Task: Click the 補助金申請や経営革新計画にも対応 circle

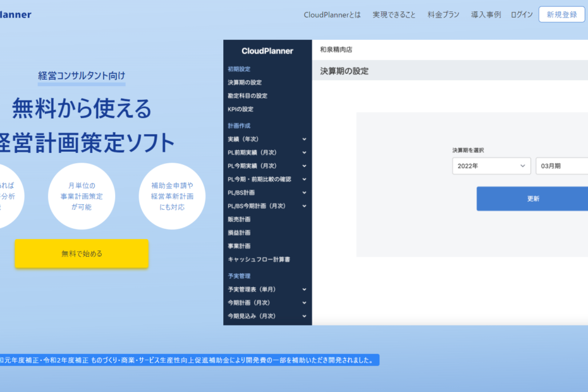Action: point(172,196)
